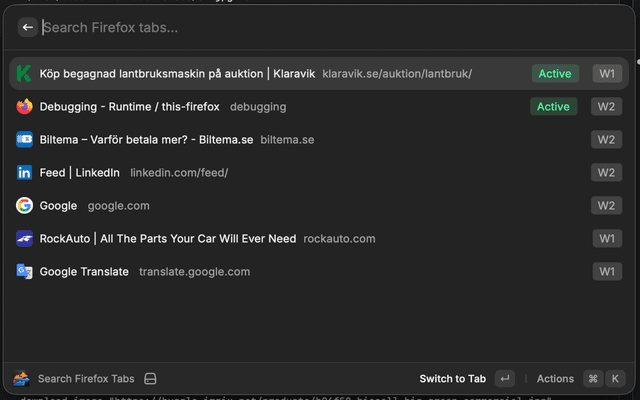640x400 pixels.
Task: Click the Search Firefox Tabs extension icon
Action: point(21,379)
